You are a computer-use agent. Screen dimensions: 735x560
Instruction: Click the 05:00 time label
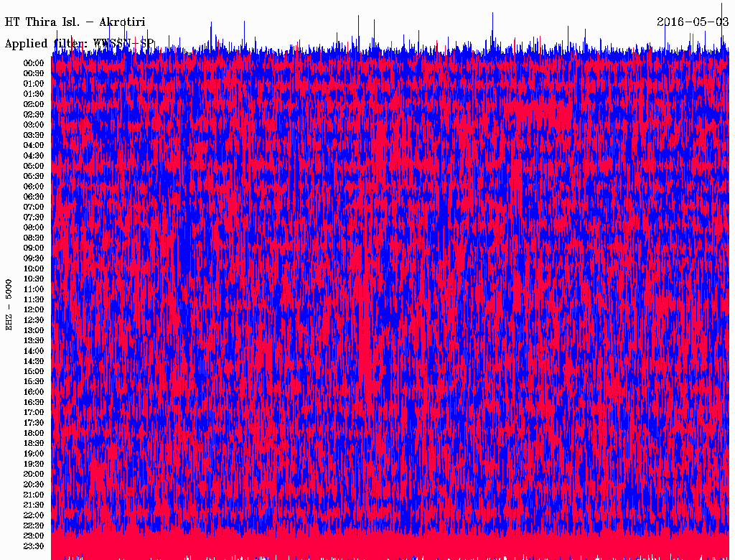coord(34,166)
